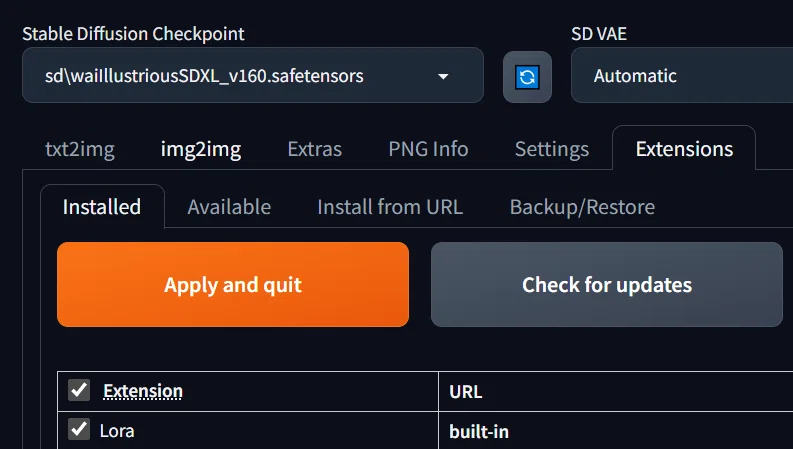Sort by the Extension column header
The width and height of the screenshot is (793, 449).
(x=143, y=391)
